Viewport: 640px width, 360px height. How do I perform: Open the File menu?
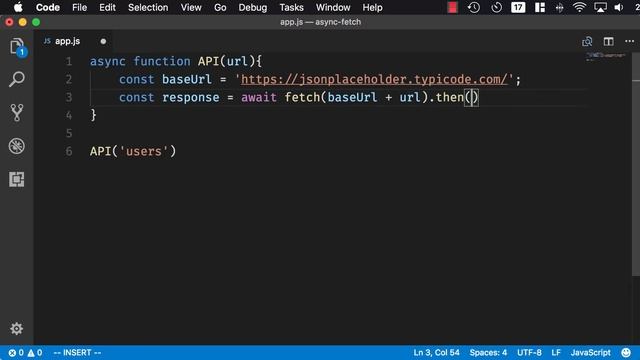point(79,7)
